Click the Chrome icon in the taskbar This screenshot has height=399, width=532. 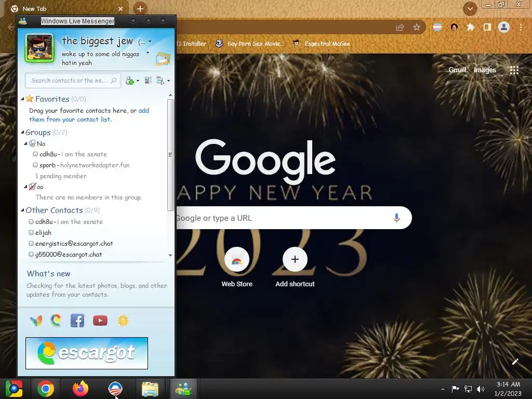[x=46, y=389]
